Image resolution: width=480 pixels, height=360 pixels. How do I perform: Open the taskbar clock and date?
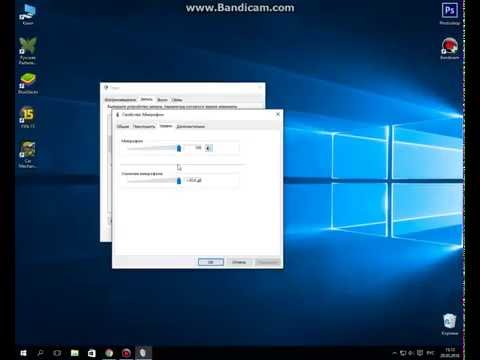(450, 353)
